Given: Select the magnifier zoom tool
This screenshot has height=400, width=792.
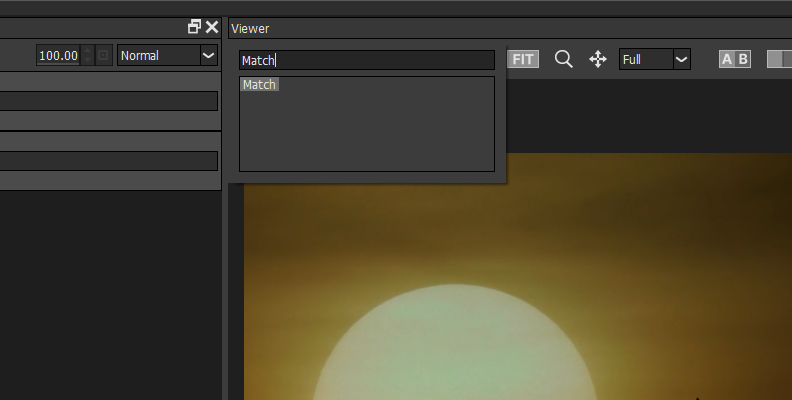Looking at the screenshot, I should tap(563, 59).
